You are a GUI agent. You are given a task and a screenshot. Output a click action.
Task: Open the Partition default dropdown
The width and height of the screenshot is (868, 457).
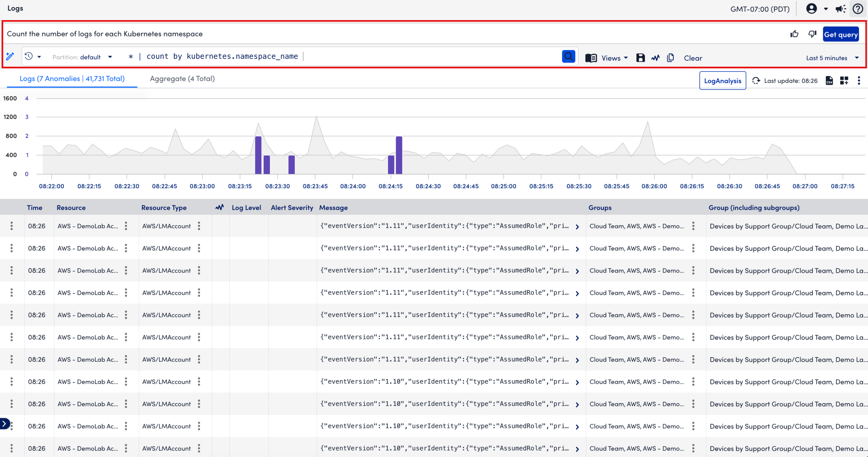tap(82, 57)
